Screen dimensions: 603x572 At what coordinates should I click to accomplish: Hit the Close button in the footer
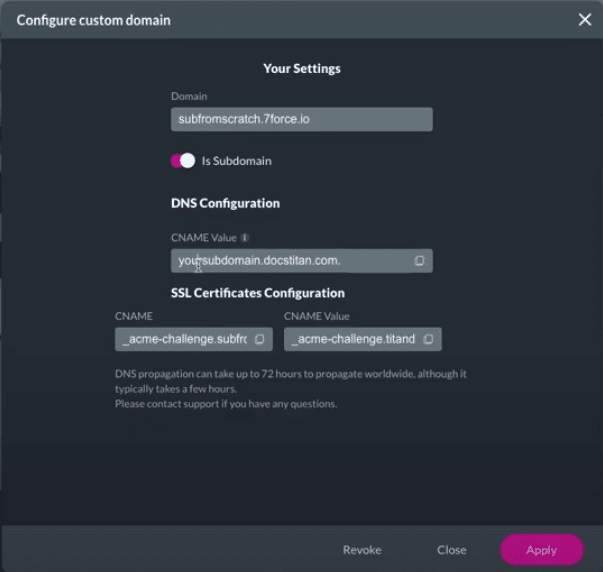(451, 550)
